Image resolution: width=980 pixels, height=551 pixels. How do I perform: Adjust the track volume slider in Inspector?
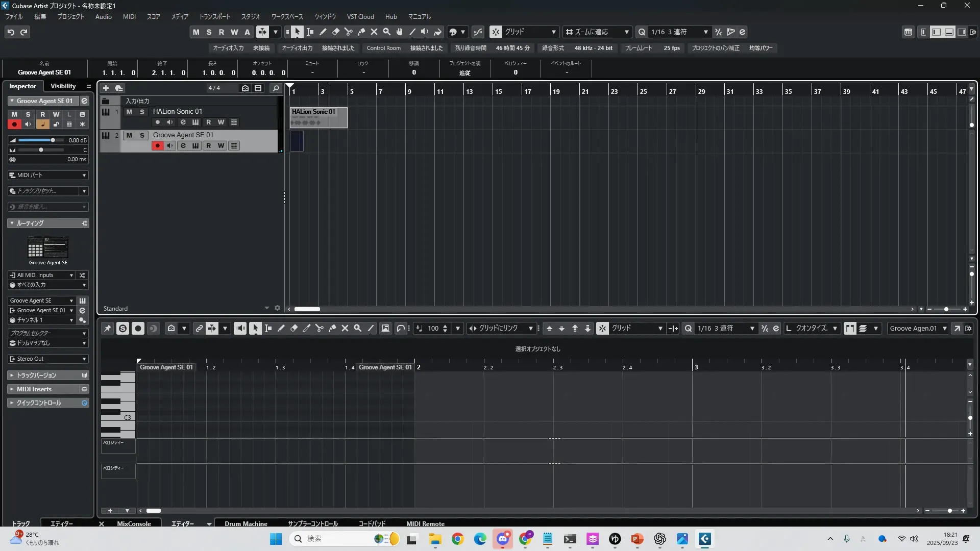coord(52,140)
